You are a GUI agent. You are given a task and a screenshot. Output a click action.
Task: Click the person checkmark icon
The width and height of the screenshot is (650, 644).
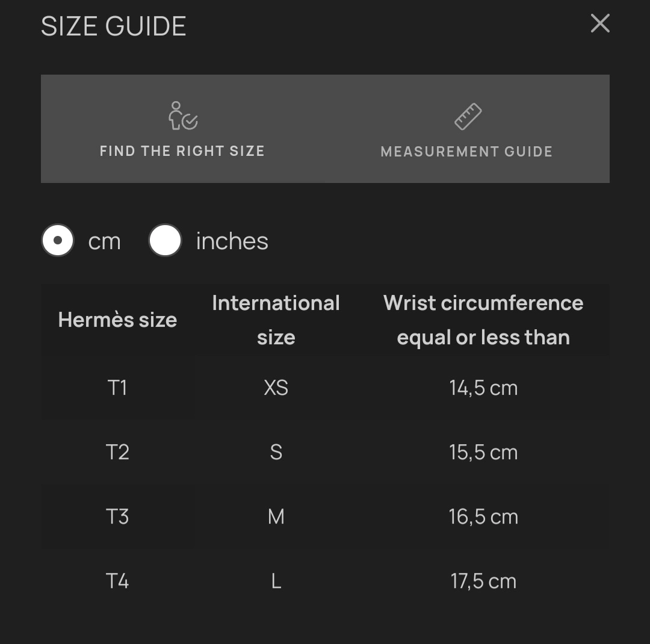coord(183,116)
